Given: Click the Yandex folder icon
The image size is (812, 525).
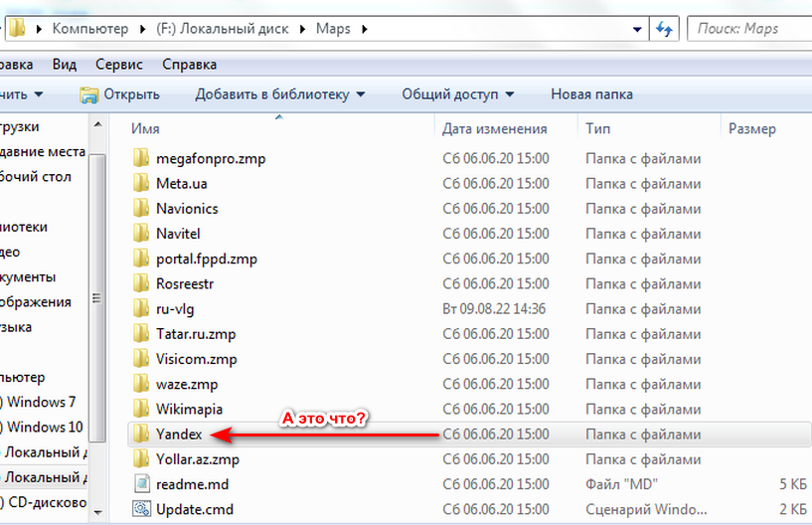Looking at the screenshot, I should pos(140,435).
